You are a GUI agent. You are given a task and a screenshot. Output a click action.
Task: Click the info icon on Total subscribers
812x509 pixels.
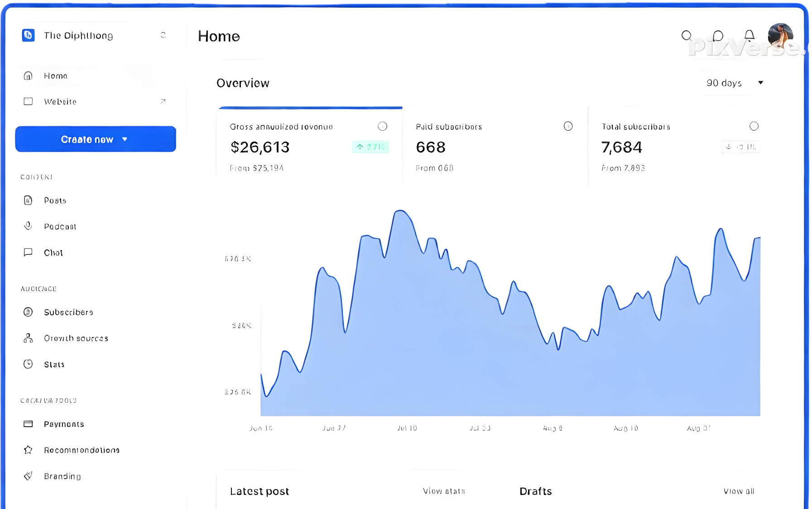pos(754,126)
